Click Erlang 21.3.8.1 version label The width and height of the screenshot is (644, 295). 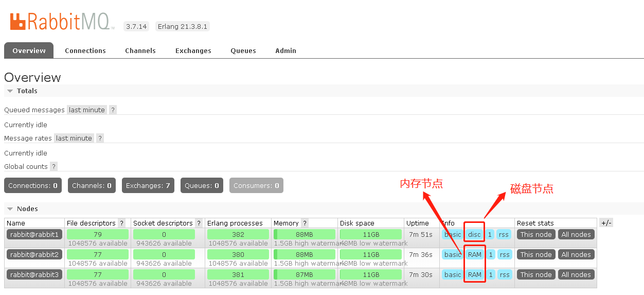[183, 26]
